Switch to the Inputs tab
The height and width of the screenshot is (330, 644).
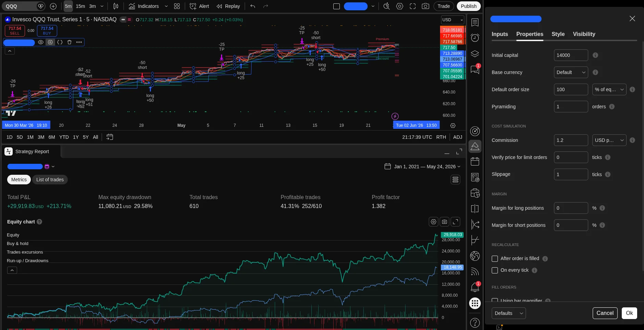(500, 34)
